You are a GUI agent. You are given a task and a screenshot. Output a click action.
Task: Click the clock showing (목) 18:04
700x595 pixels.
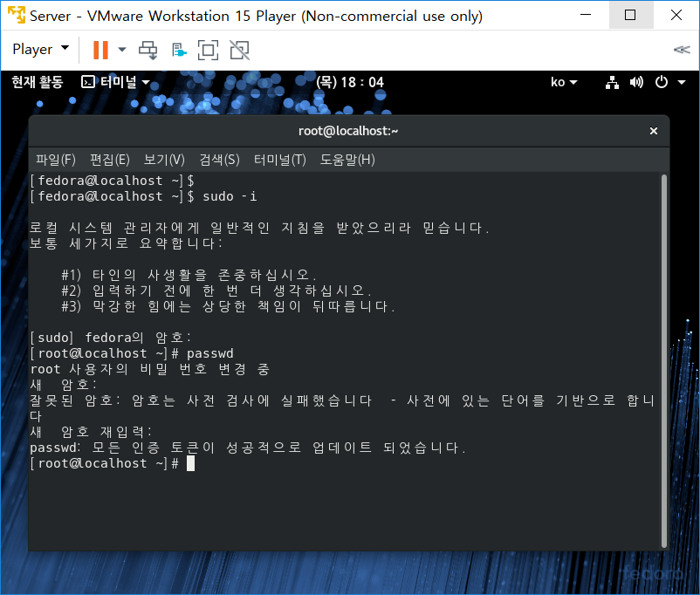[350, 82]
